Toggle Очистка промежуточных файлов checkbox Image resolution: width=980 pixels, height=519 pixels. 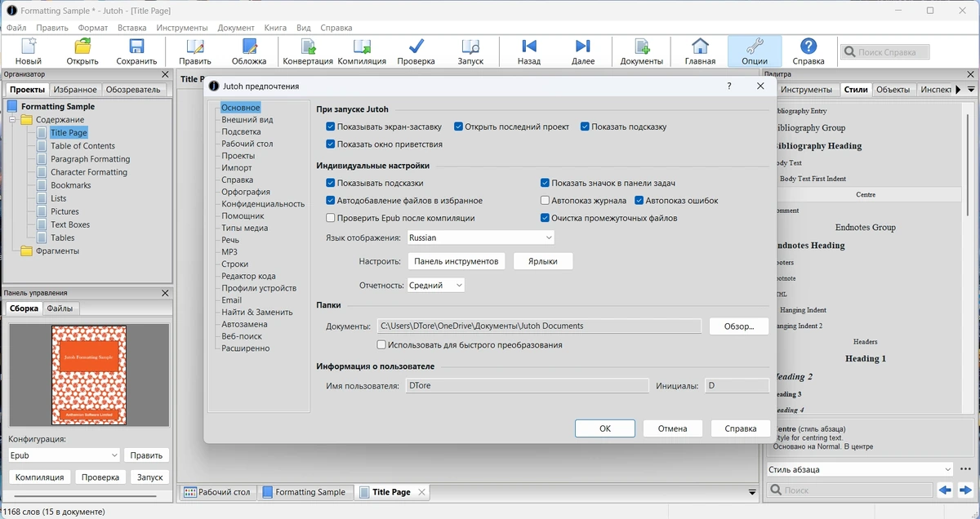(x=545, y=218)
